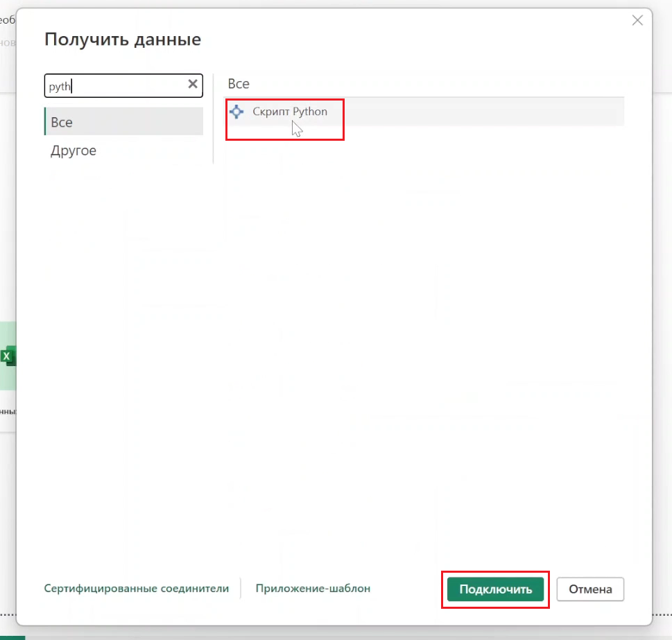Click the Python script connector icon
672x640 pixels.
pos(236,112)
